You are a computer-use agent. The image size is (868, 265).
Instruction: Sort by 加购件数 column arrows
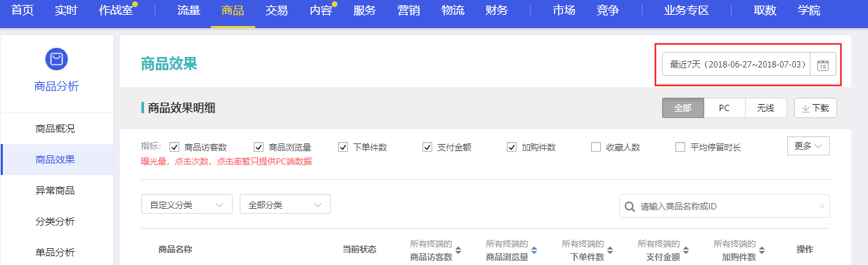[762, 250]
